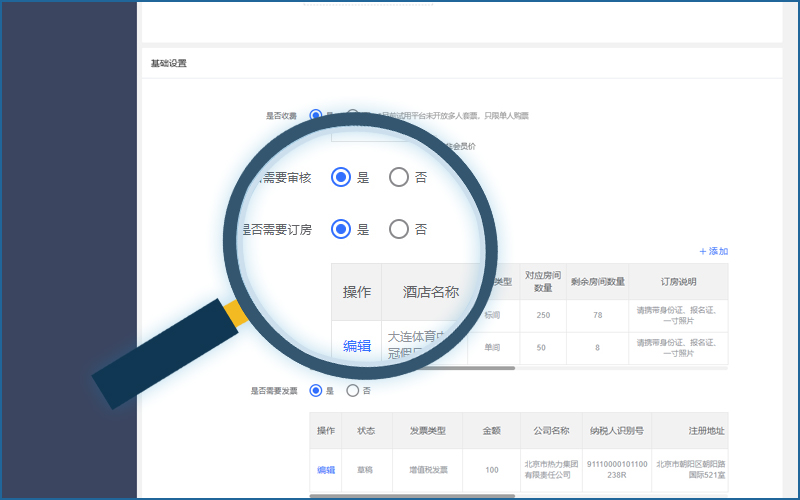Click the 发票类型 column header

pos(427,431)
